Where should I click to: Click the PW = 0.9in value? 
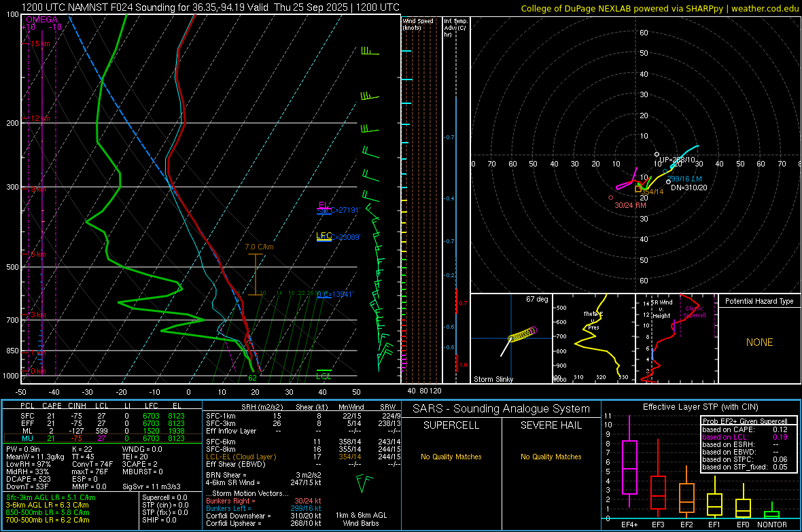[x=23, y=449]
